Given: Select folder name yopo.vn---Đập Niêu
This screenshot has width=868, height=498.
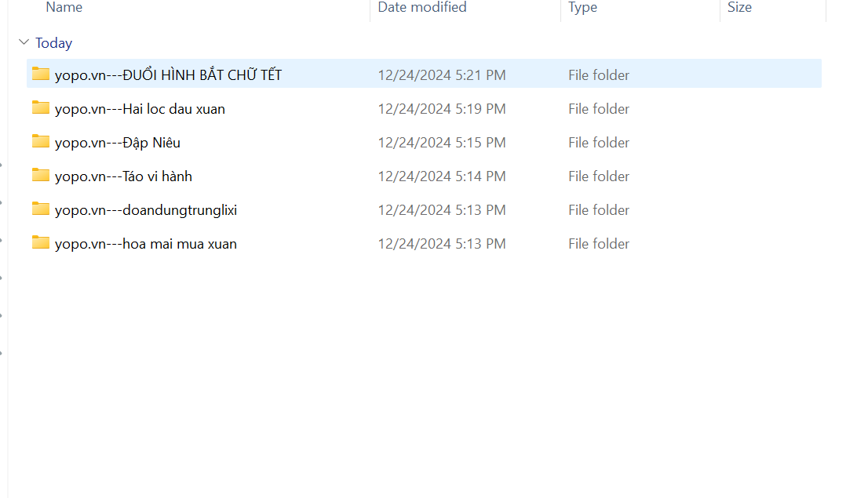Looking at the screenshot, I should click(x=118, y=143).
